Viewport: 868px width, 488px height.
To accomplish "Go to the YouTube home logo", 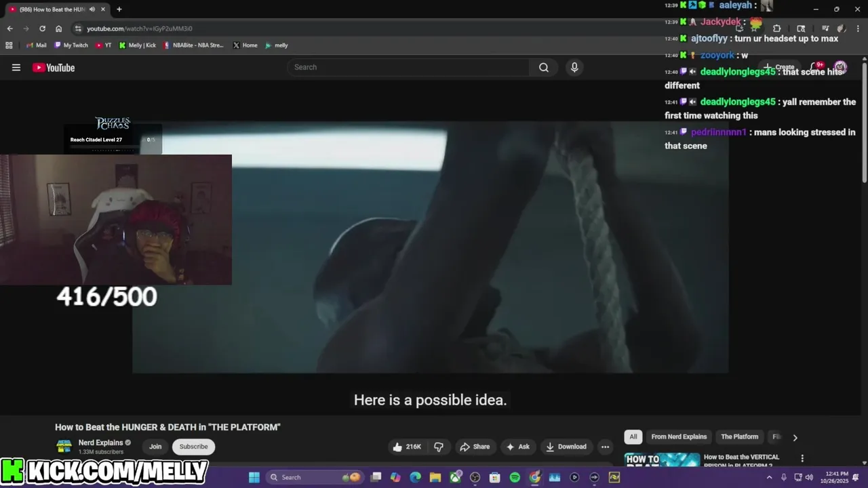I will [x=54, y=67].
